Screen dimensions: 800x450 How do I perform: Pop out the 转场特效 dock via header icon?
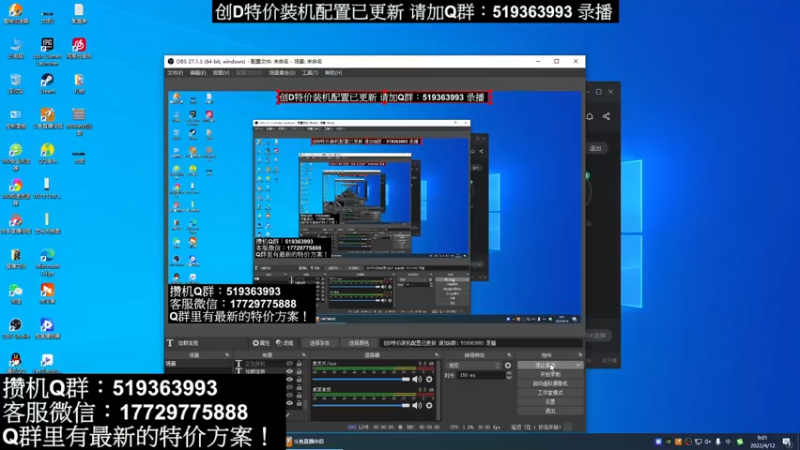pos(509,355)
